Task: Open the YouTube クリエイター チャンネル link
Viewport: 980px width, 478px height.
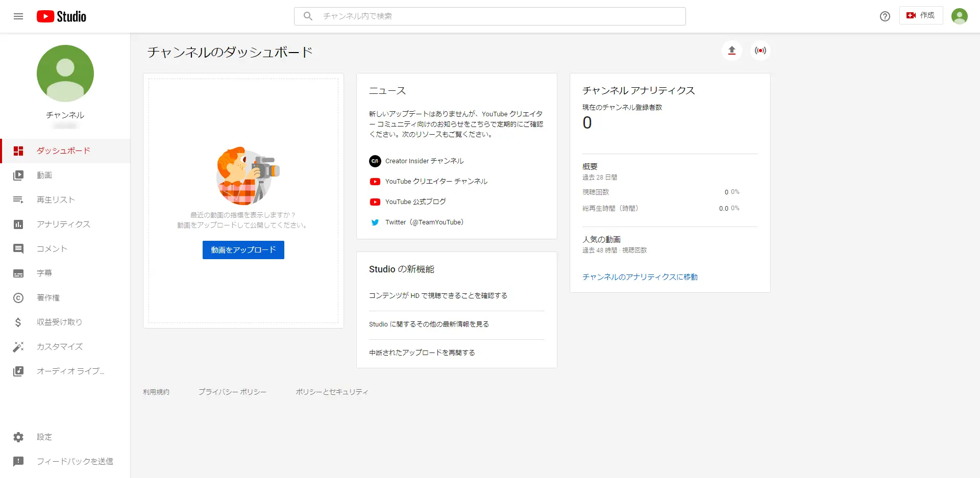Action: 436,182
